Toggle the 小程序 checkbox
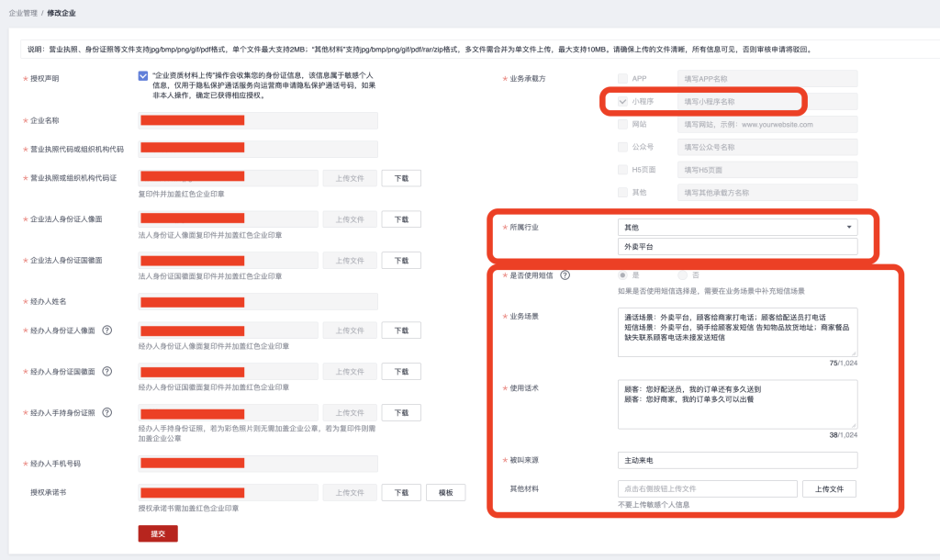Viewport: 940px width, 560px height. (623, 101)
